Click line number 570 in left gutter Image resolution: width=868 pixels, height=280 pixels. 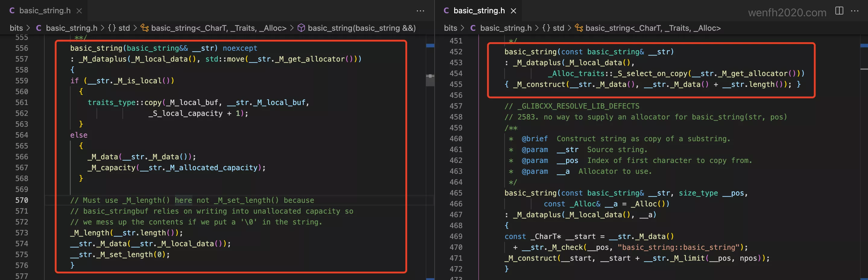tap(22, 200)
